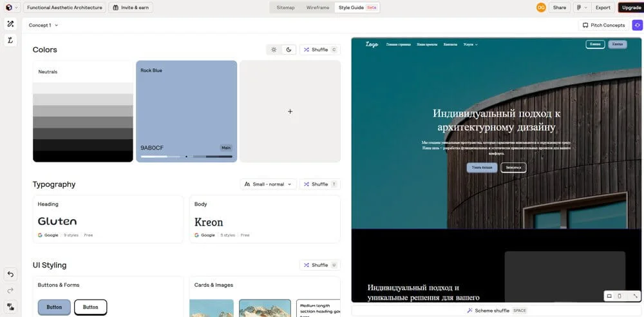
Task: Enable dark mode with the moon toggle
Action: [289, 50]
